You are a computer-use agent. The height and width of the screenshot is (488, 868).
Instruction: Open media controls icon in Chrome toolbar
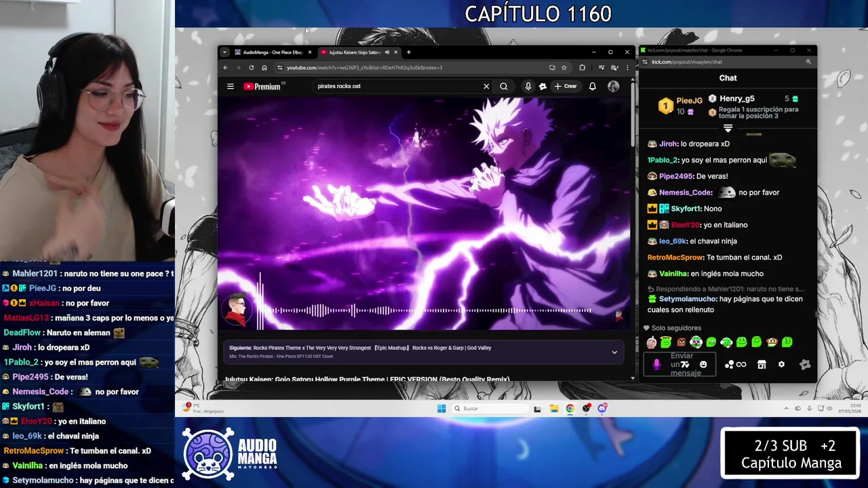pyautogui.click(x=601, y=67)
